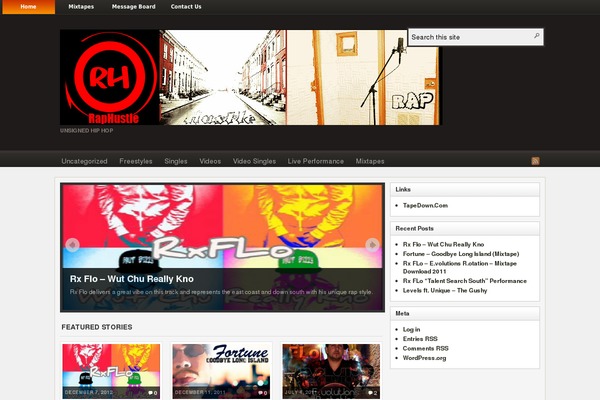The height and width of the screenshot is (400, 600).
Task: Open the E.volutions featured story thumbnail
Action: 331,371
